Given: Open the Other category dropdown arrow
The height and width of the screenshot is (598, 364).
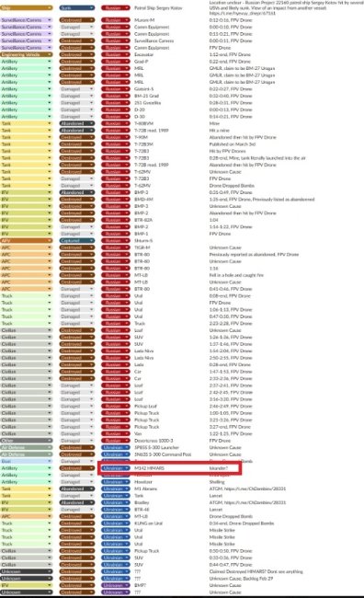Looking at the screenshot, I should [x=50, y=441].
